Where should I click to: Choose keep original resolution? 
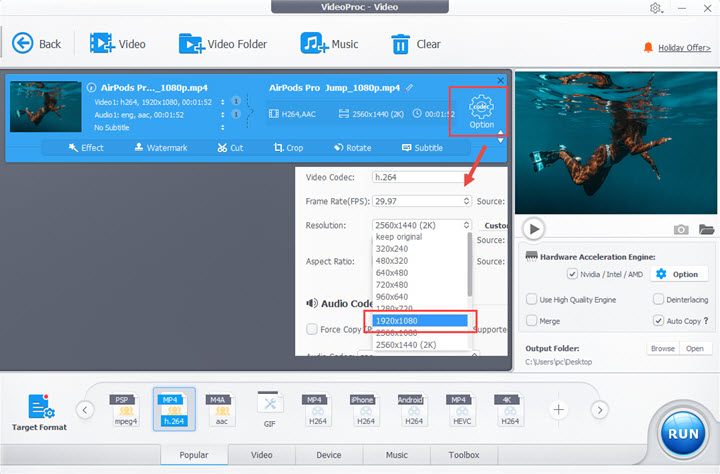(x=399, y=237)
